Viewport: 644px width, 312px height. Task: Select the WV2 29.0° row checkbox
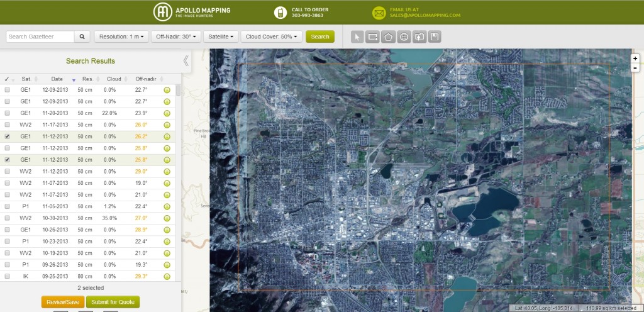tap(7, 171)
